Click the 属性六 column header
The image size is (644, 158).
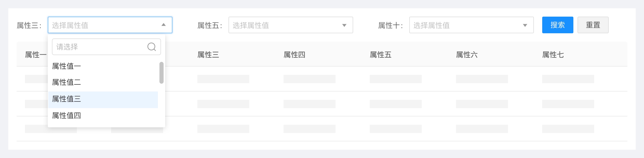(467, 55)
